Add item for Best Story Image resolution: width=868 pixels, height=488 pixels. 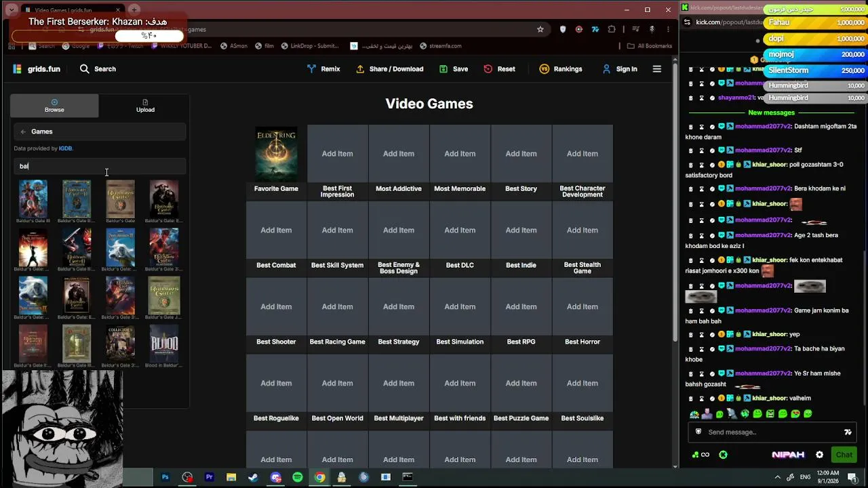pos(521,154)
